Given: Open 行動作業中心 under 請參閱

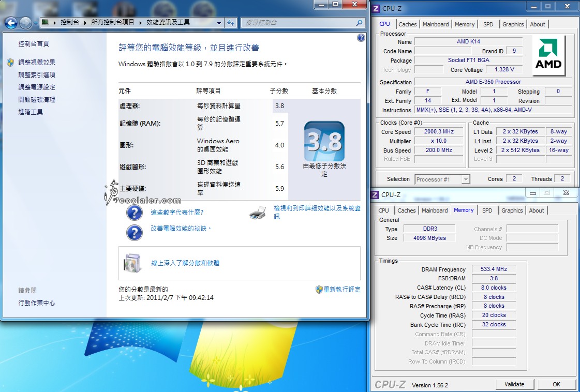Looking at the screenshot, I should 37,303.
